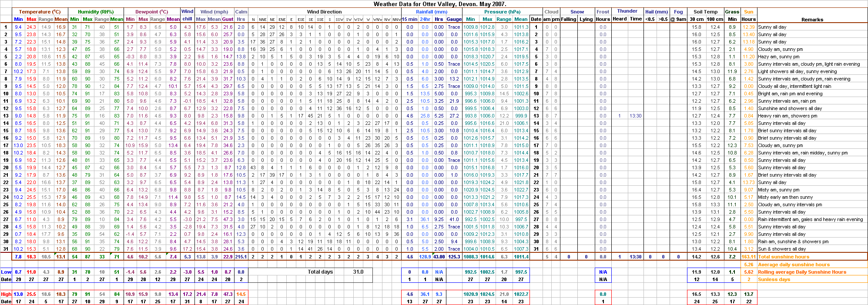
Task: Select the 'Frost' column header
Action: [x=603, y=12]
